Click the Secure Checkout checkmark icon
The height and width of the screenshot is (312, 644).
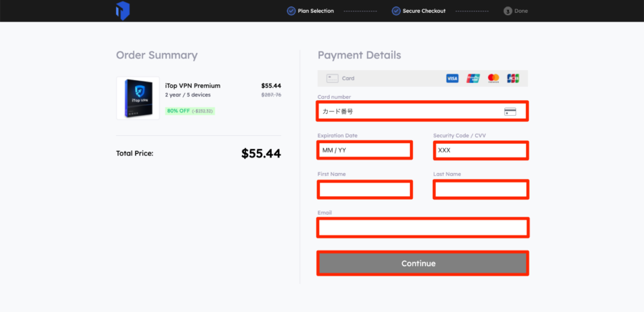pyautogui.click(x=396, y=11)
